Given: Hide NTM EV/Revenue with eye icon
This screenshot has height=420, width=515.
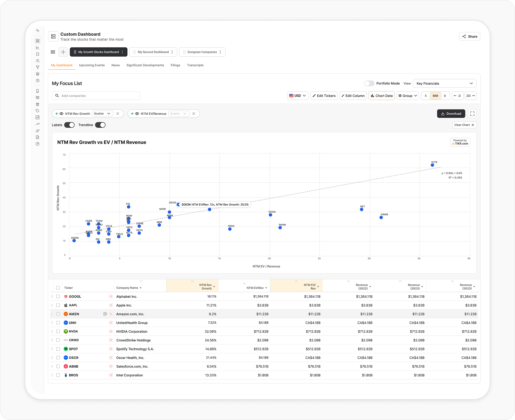Looking at the screenshot, I should pyautogui.click(x=137, y=114).
